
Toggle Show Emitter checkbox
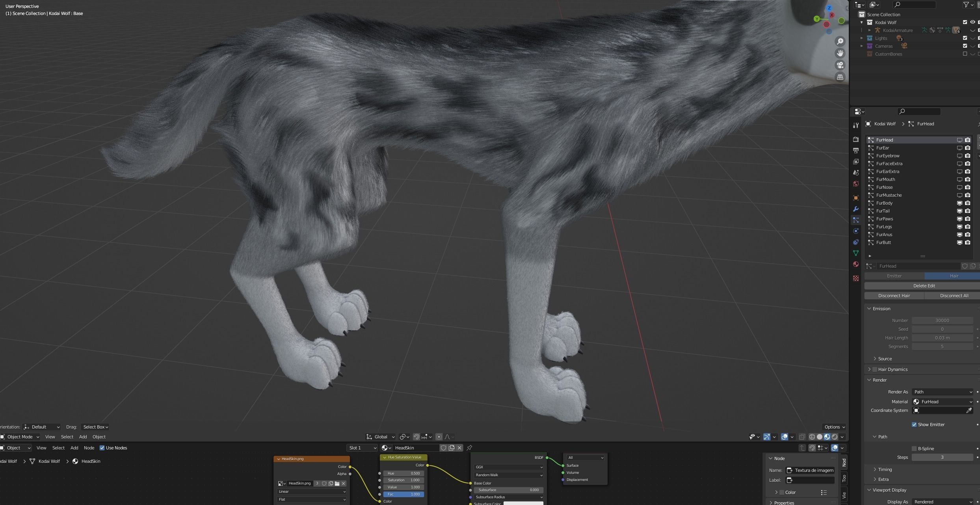[914, 425]
